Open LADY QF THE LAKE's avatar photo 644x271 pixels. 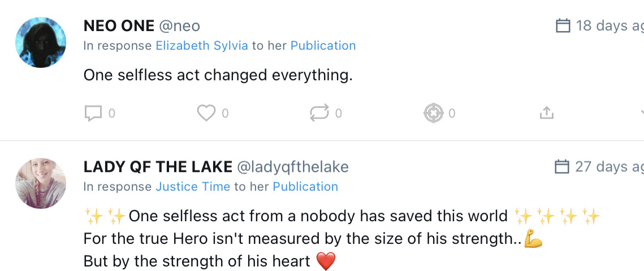[40, 183]
